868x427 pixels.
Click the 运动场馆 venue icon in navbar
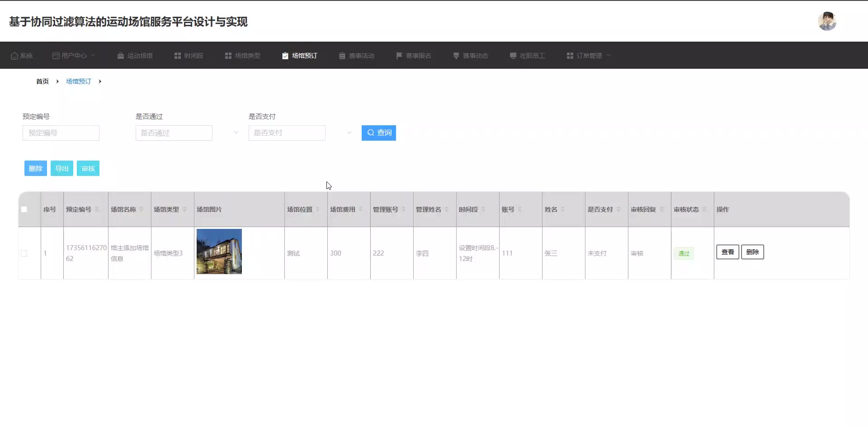[121, 56]
